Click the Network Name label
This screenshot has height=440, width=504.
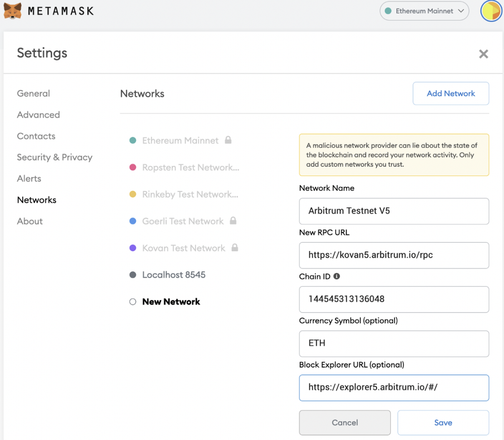coord(327,188)
